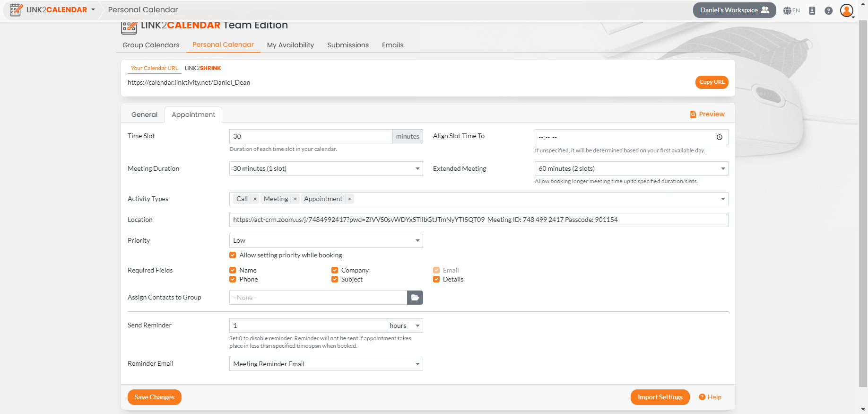Open the contact book icon in top bar
The image size is (868, 414).
(812, 10)
